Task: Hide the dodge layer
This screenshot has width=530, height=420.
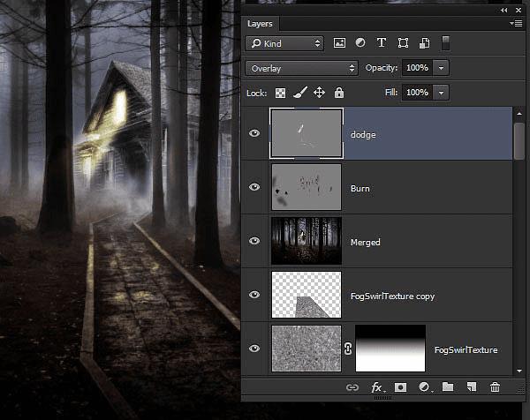Action: pyautogui.click(x=255, y=133)
